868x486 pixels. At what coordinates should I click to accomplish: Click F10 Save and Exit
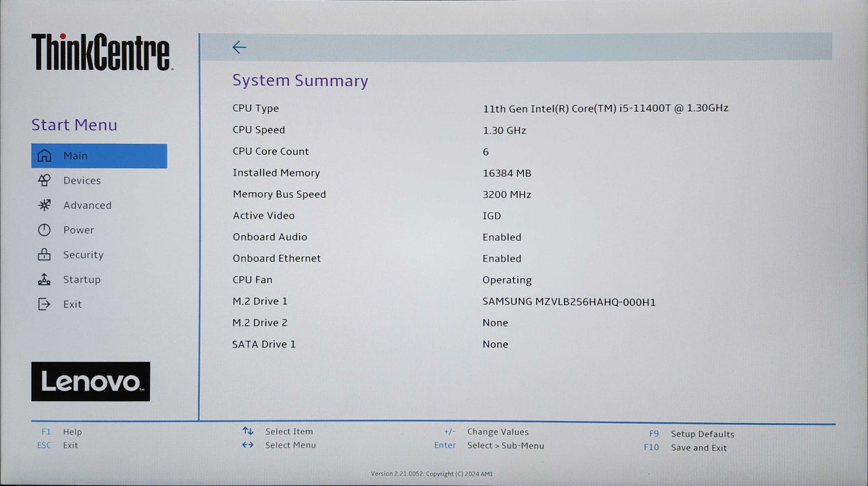tap(685, 448)
